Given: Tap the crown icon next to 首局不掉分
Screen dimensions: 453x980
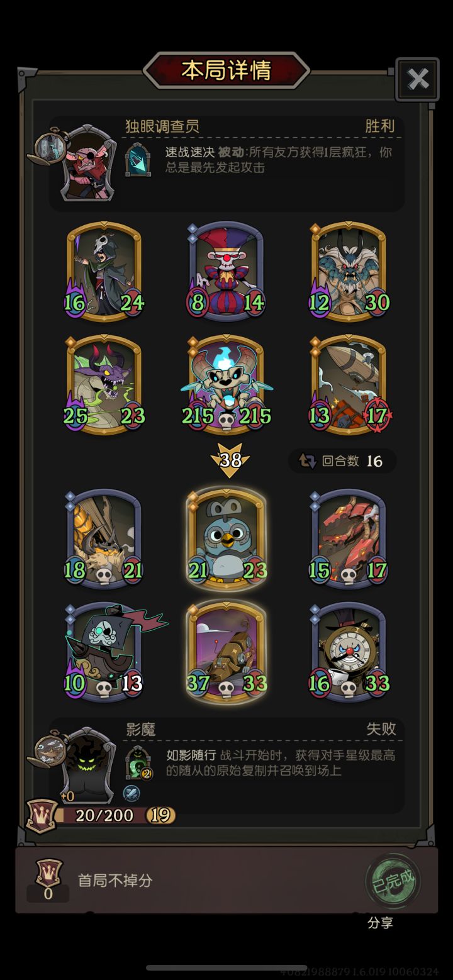Looking at the screenshot, I should [48, 872].
